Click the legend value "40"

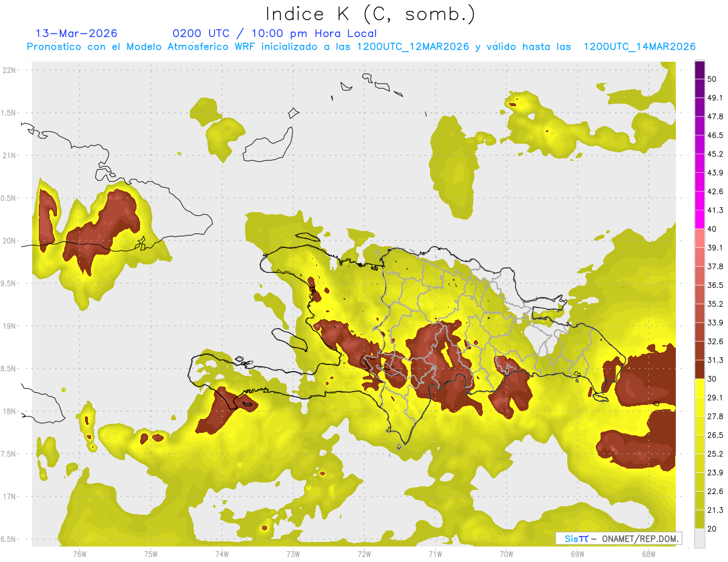(x=712, y=229)
